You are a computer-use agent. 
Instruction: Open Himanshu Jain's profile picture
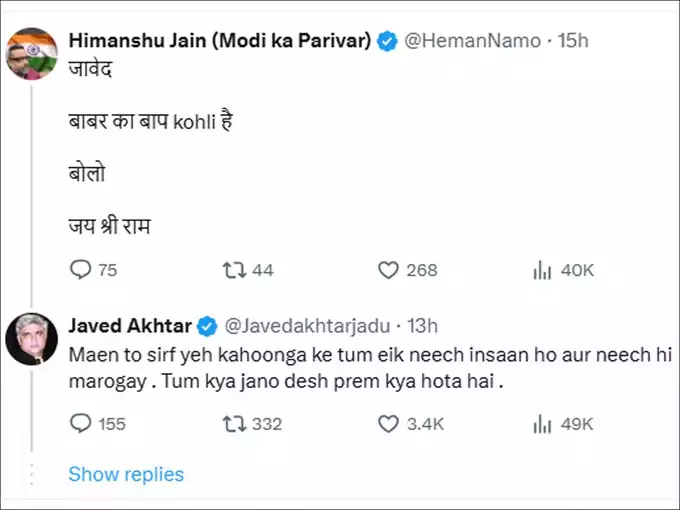[31, 53]
